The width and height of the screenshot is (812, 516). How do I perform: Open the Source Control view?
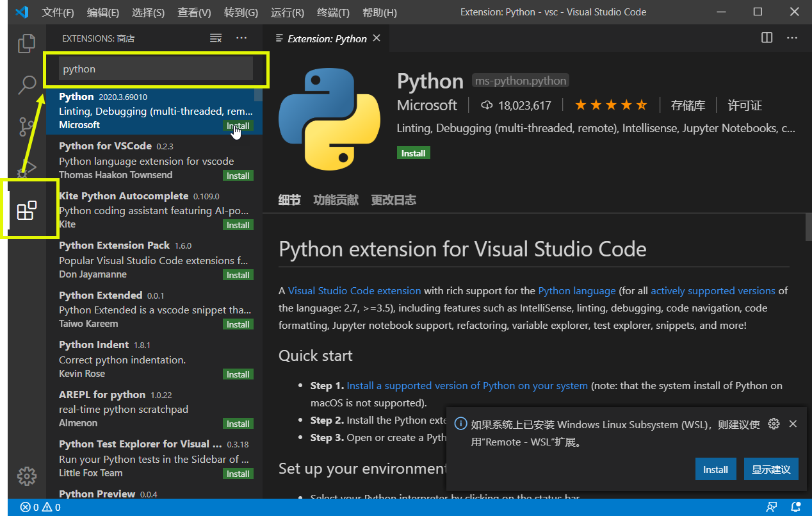click(26, 126)
